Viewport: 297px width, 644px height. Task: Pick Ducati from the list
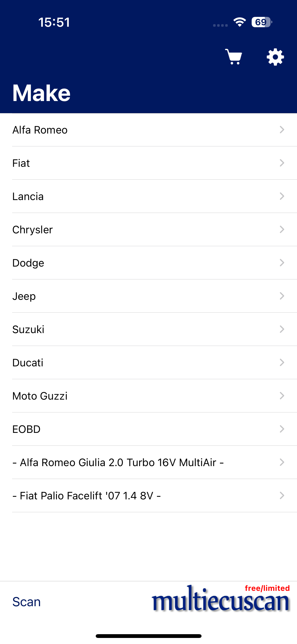click(x=28, y=363)
